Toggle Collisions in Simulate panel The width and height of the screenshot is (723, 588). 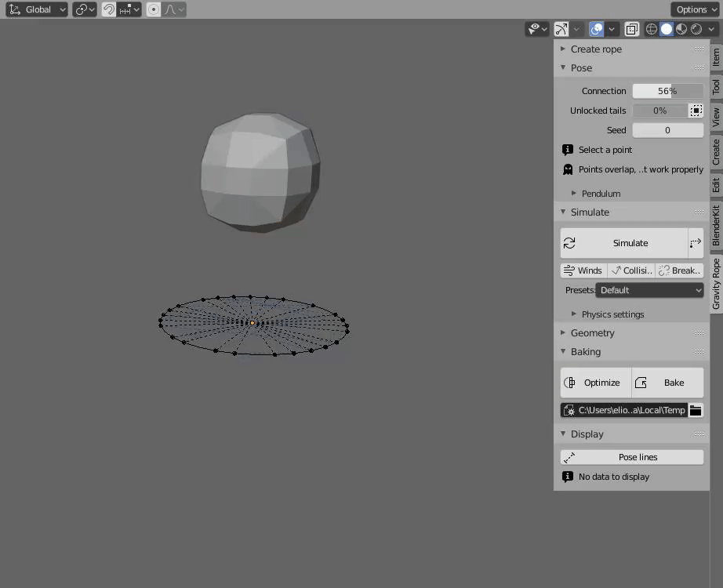631,270
